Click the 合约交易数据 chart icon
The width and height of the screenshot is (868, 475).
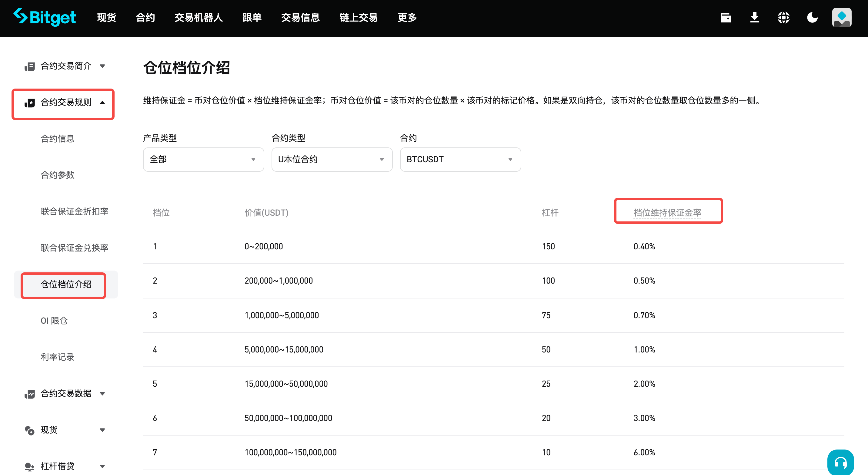[x=30, y=394]
